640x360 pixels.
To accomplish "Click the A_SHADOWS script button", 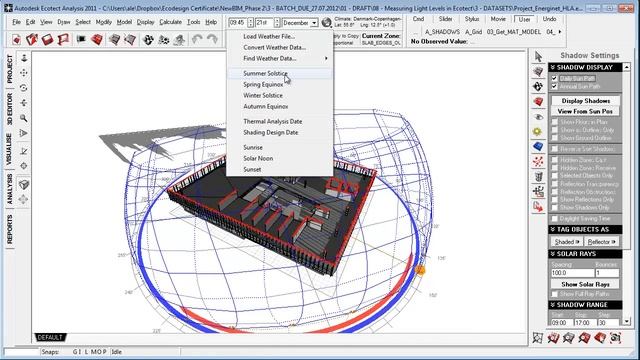I will [x=442, y=31].
